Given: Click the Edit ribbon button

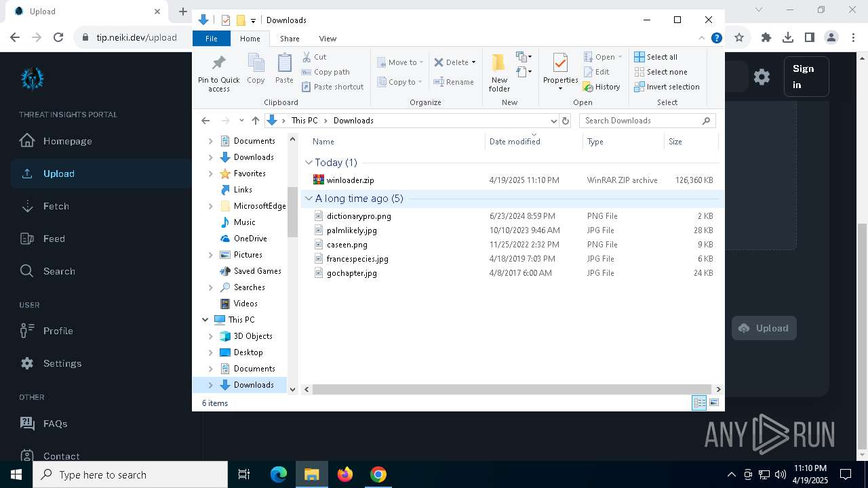Looking at the screenshot, I should click(596, 72).
